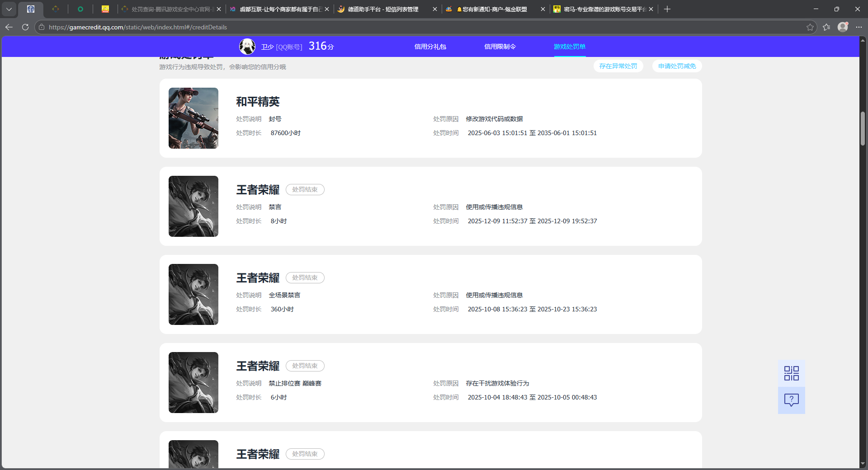
Task: Refresh the current page
Action: (25, 27)
